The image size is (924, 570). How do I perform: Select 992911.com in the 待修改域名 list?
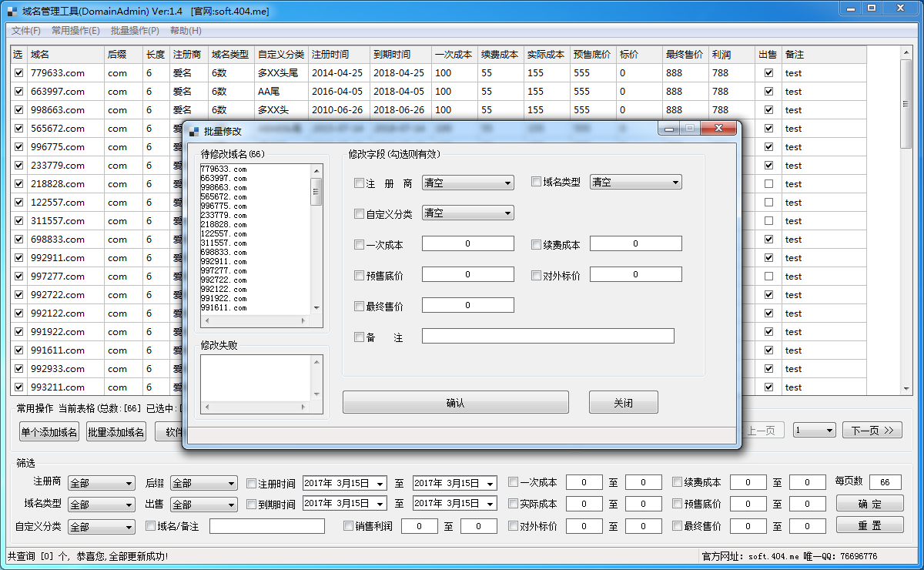(x=224, y=262)
